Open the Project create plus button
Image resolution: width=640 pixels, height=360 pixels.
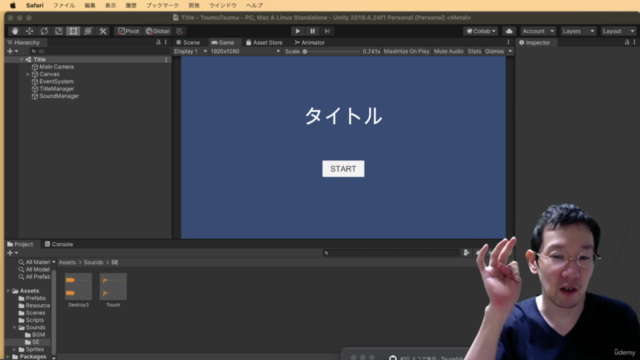point(12,253)
